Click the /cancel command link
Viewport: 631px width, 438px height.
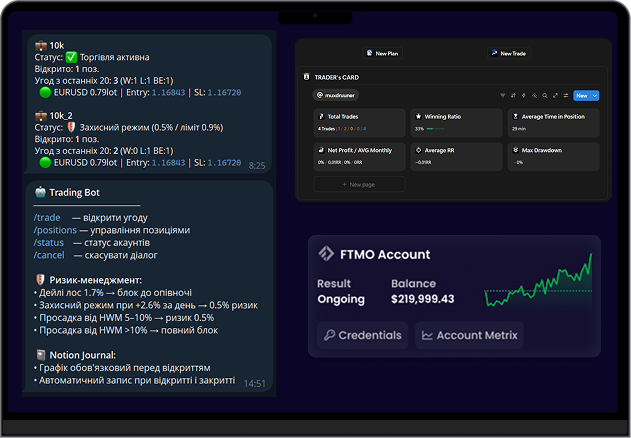pos(49,255)
